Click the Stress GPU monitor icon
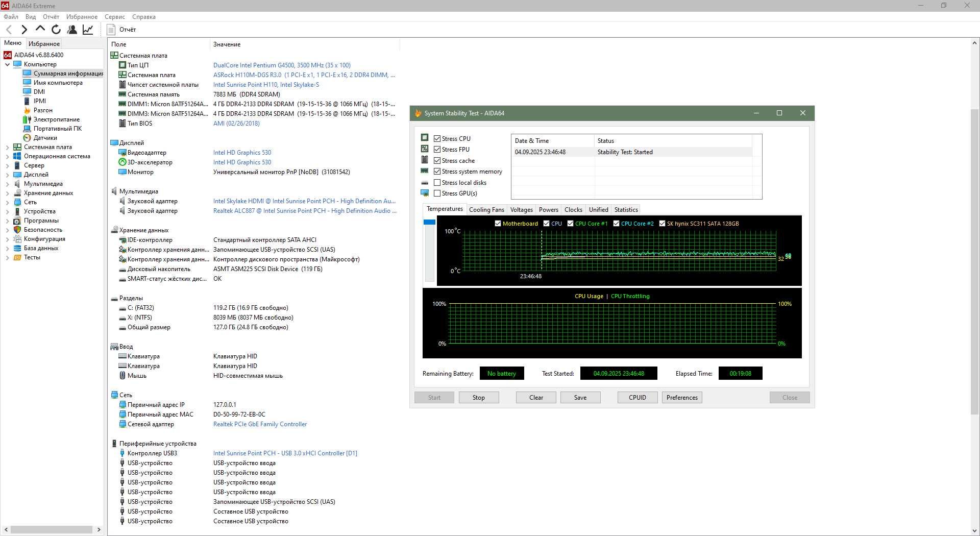 coord(425,193)
